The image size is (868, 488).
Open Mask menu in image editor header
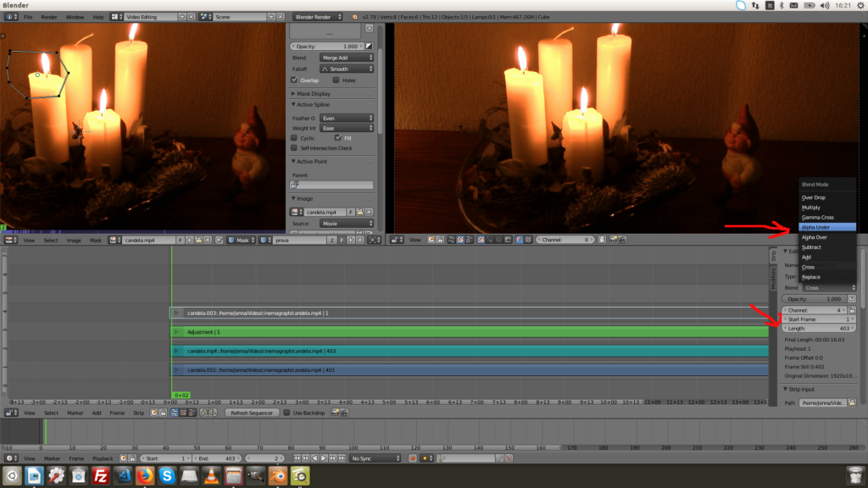[95, 240]
